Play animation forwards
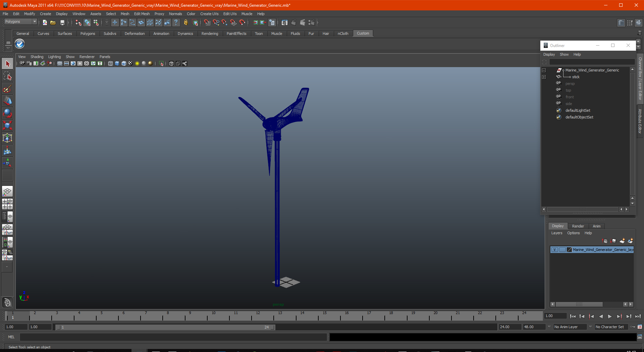The width and height of the screenshot is (644, 352). pyautogui.click(x=610, y=316)
